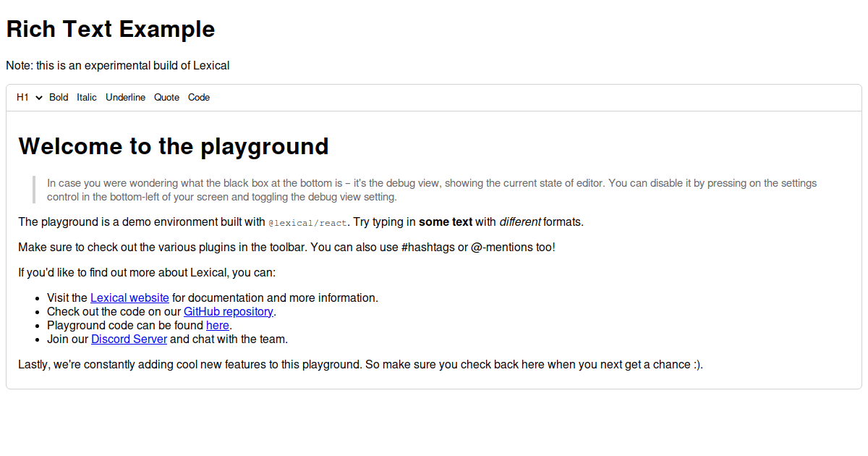Click the bold 'some text' words
The width and height of the screenshot is (868, 456).
445,222
